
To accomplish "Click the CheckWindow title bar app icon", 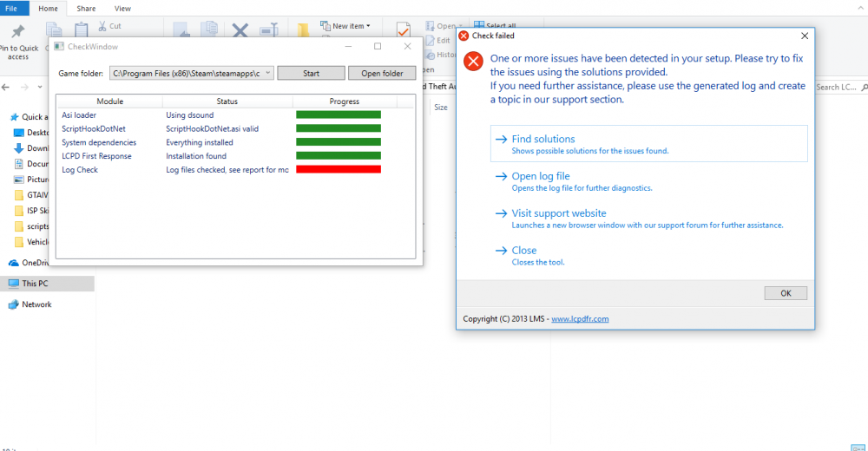I will (59, 47).
